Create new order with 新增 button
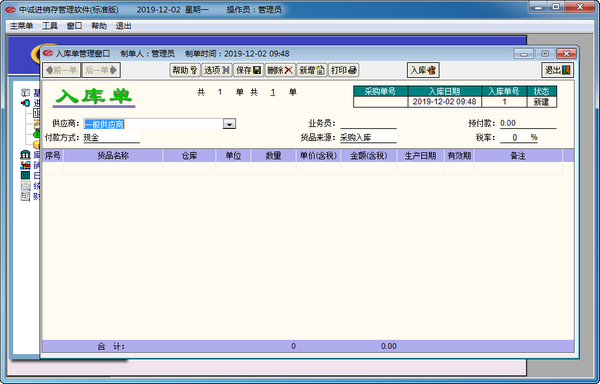This screenshot has height=384, width=600. point(312,70)
